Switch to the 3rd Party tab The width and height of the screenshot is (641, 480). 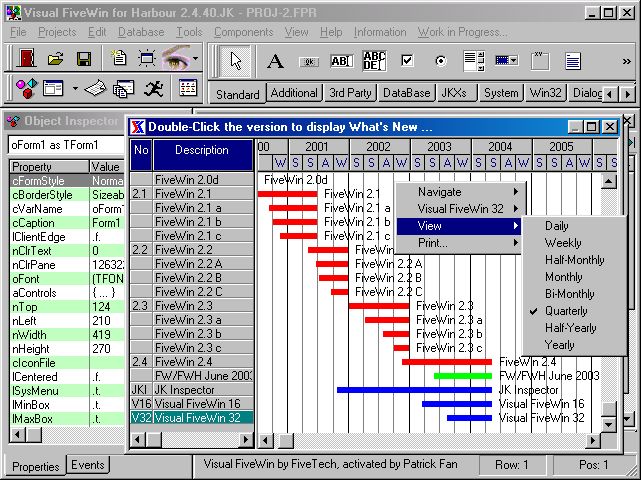351,93
